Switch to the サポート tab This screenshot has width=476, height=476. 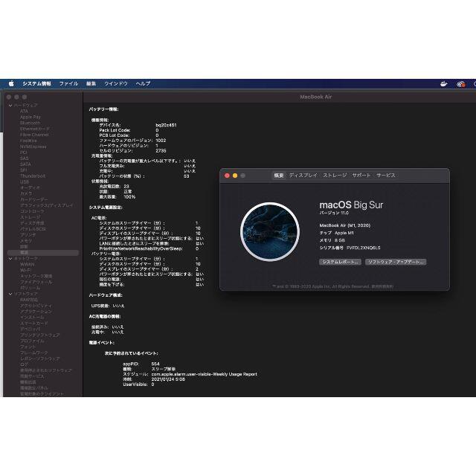click(361, 176)
